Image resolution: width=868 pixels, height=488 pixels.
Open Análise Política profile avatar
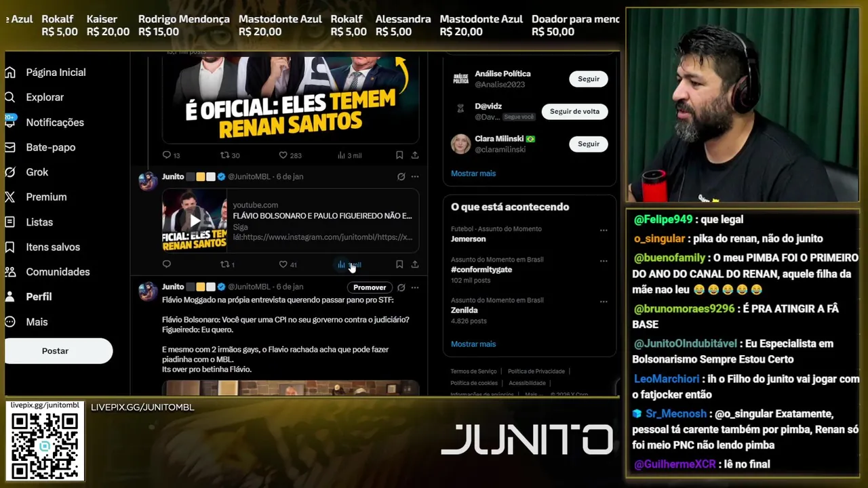click(460, 79)
